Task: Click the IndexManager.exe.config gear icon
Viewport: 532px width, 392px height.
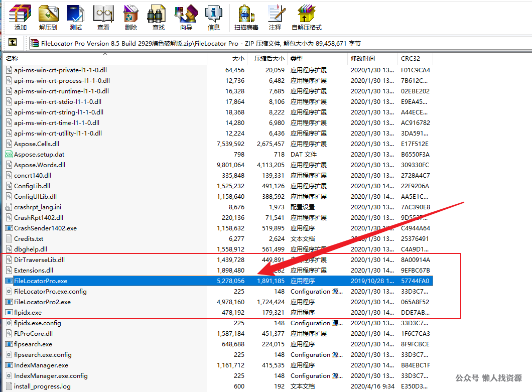Action: [x=9, y=376]
